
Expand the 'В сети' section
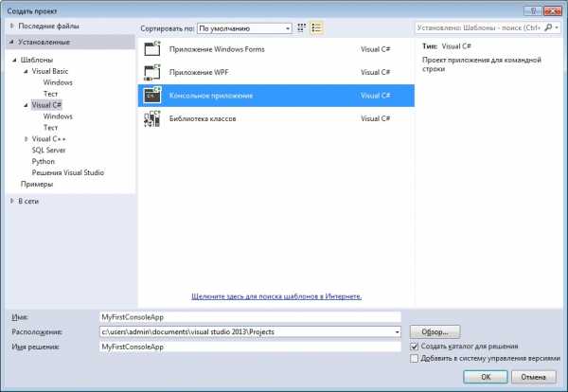click(x=12, y=201)
